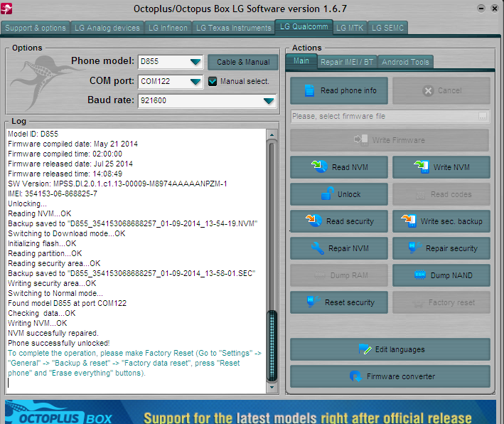This screenshot has height=424, width=504.
Task: Click the Repair security chip icon
Action: [414, 248]
